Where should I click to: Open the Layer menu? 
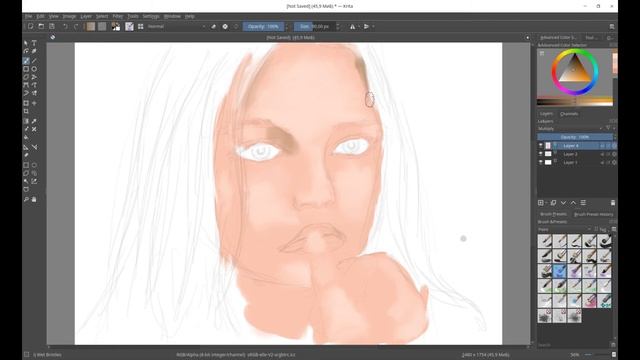click(86, 16)
